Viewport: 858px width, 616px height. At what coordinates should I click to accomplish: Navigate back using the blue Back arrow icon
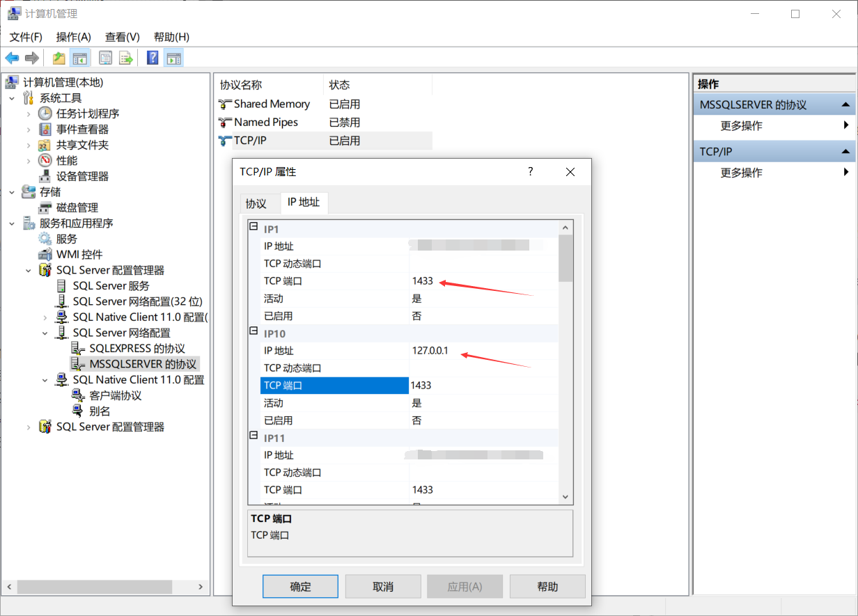[x=12, y=58]
